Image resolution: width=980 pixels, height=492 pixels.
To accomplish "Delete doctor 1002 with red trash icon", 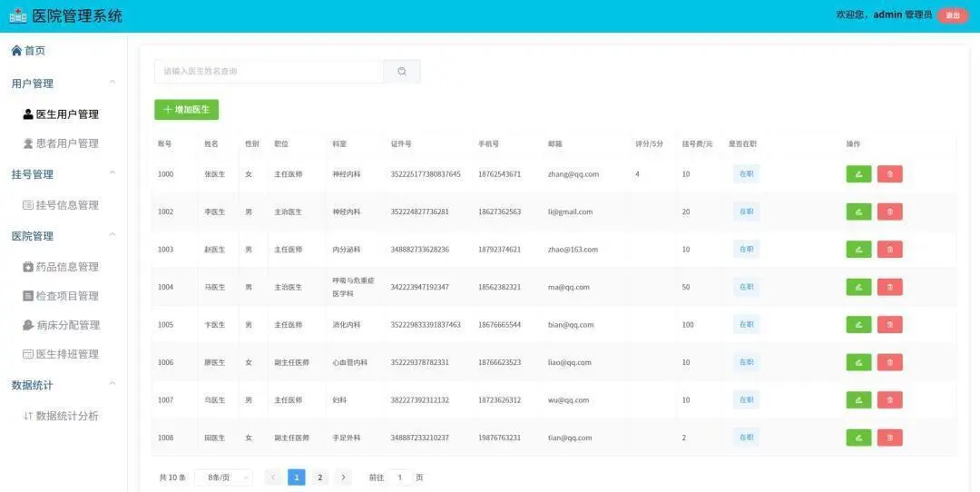I will [890, 212].
